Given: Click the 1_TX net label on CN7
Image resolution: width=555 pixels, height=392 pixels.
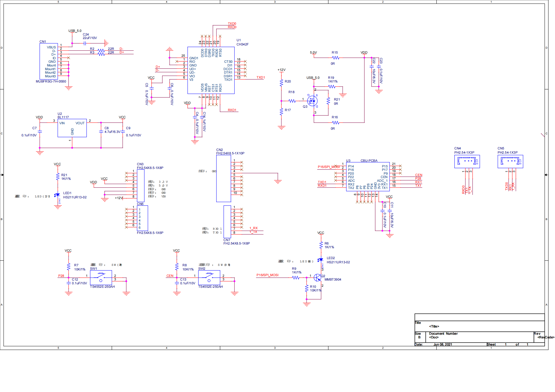Looking at the screenshot, I should tap(253, 232).
